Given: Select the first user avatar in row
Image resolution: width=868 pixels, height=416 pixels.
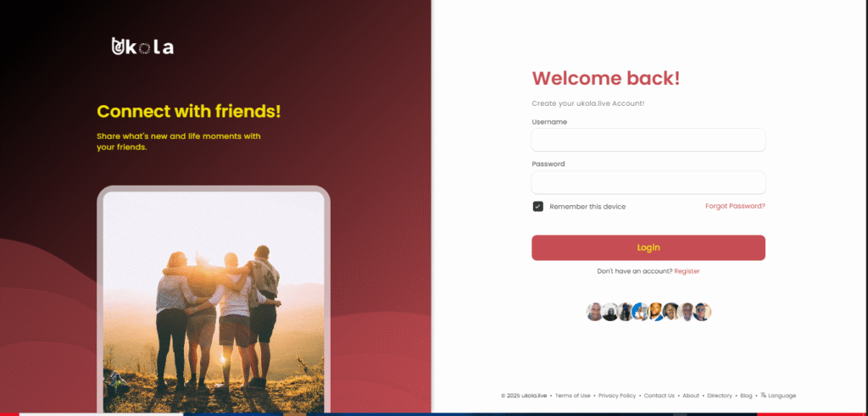Looking at the screenshot, I should (594, 312).
